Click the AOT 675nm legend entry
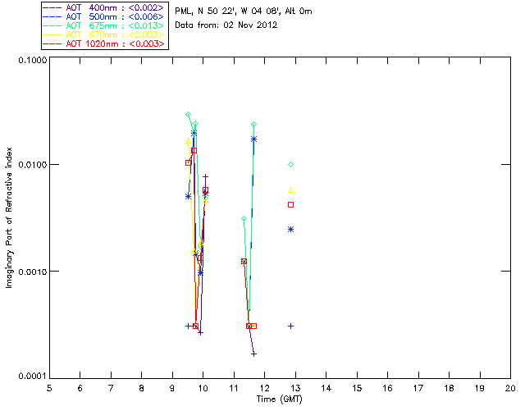The height and width of the screenshot is (420, 525). coord(104,25)
